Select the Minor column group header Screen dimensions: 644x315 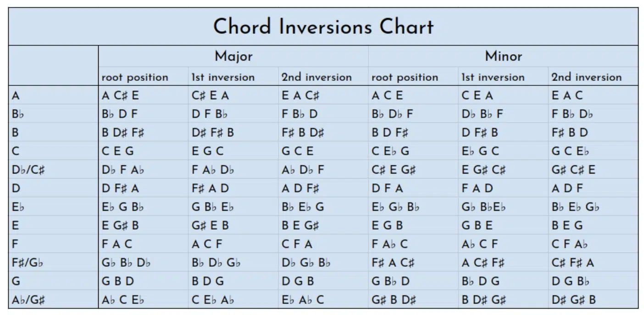click(503, 56)
